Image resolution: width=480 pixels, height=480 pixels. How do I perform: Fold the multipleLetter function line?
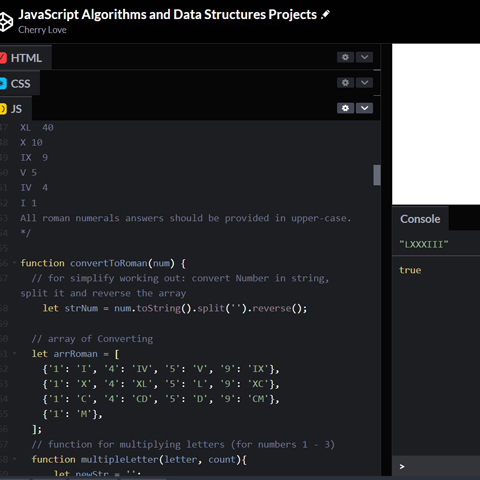coord(14,459)
